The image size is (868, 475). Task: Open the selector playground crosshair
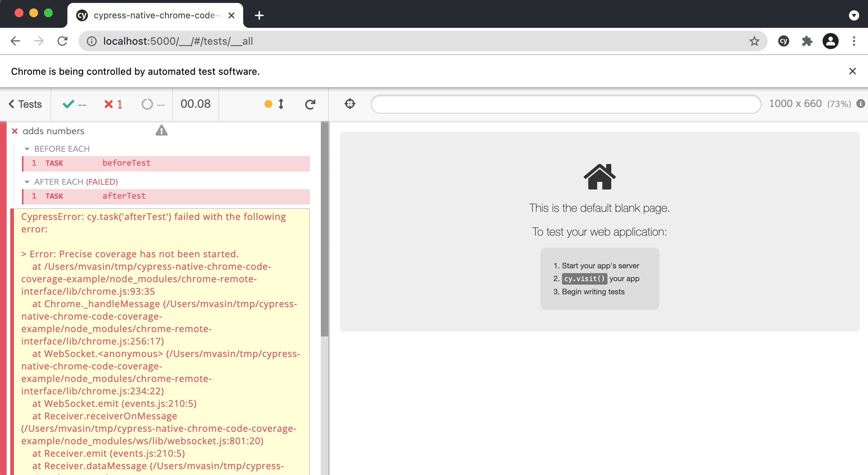(350, 104)
